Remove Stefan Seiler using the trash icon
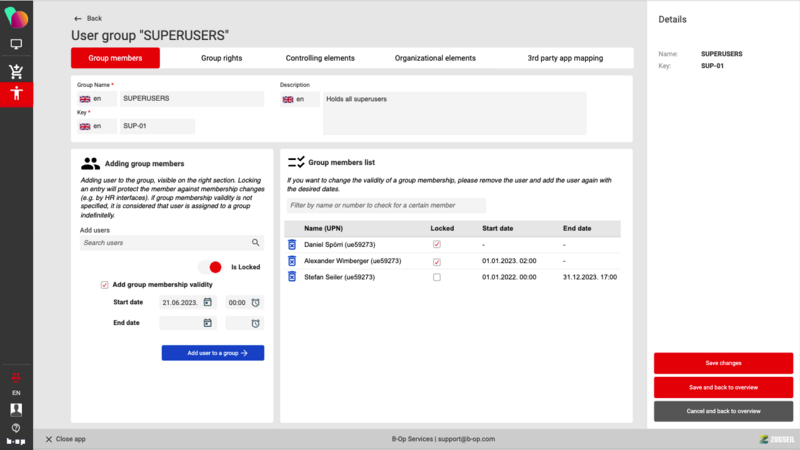 [293, 277]
